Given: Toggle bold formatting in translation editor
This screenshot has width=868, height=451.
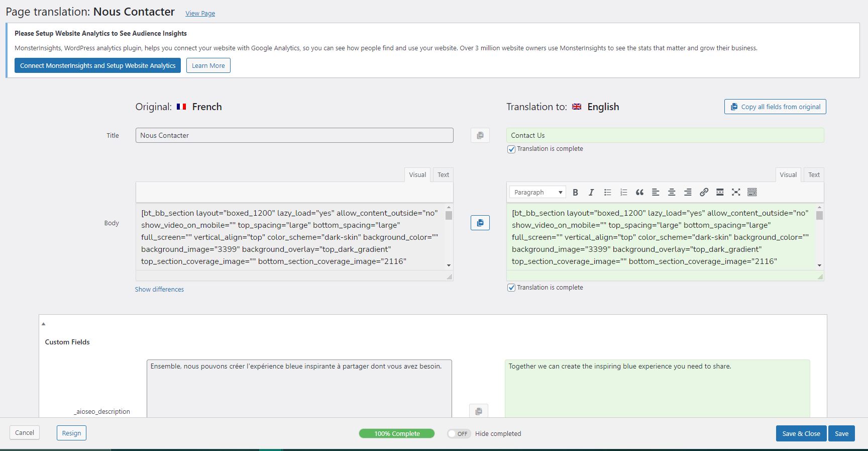Looking at the screenshot, I should coord(576,192).
